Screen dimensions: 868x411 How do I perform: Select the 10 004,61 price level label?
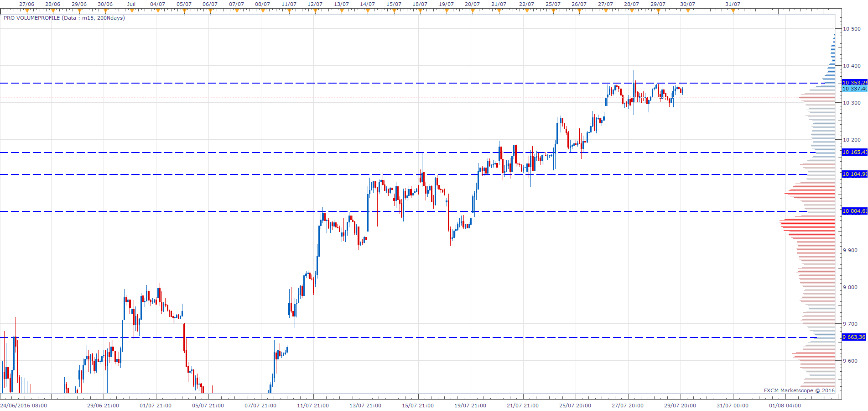click(855, 211)
